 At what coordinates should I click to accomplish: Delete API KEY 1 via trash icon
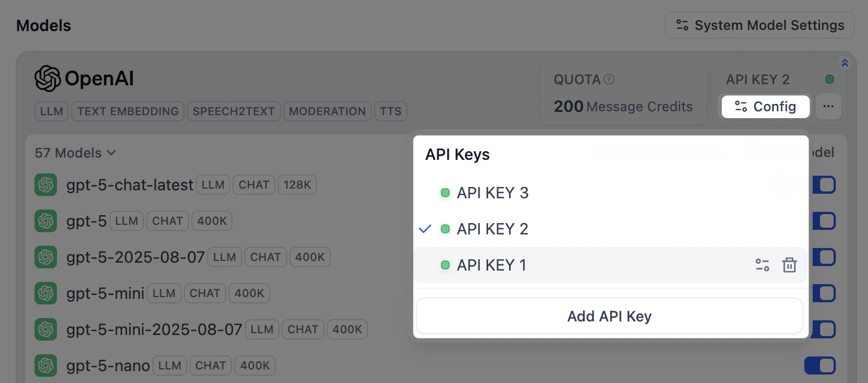(x=789, y=265)
